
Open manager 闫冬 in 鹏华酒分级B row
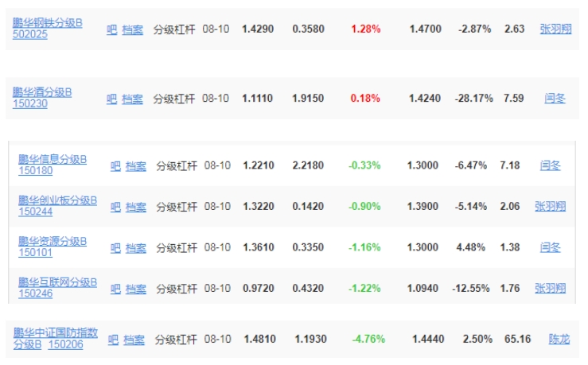[555, 98]
